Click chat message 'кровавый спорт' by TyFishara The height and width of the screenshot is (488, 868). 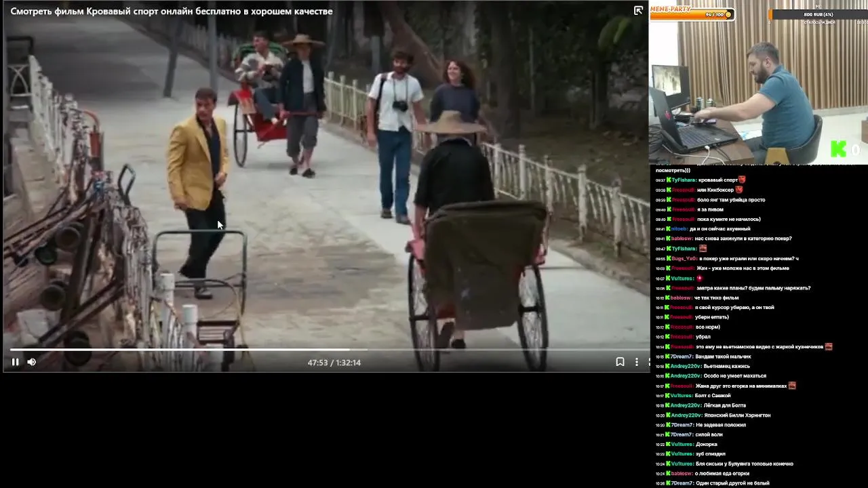[718, 180]
